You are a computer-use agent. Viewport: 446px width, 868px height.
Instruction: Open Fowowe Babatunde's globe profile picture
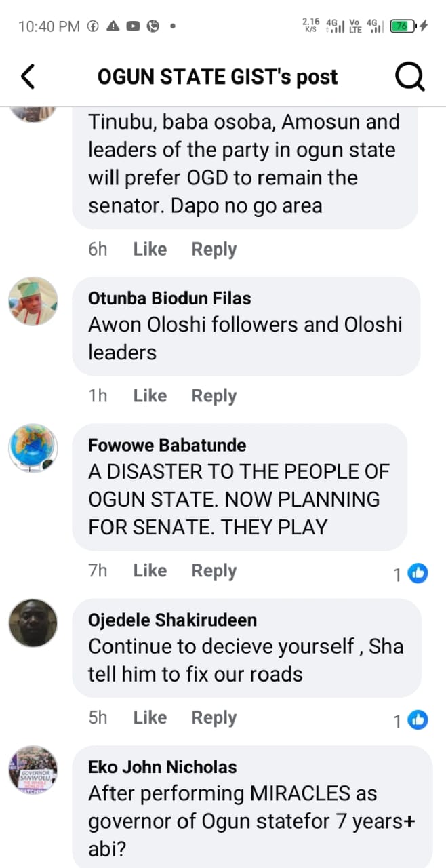pos(33,448)
